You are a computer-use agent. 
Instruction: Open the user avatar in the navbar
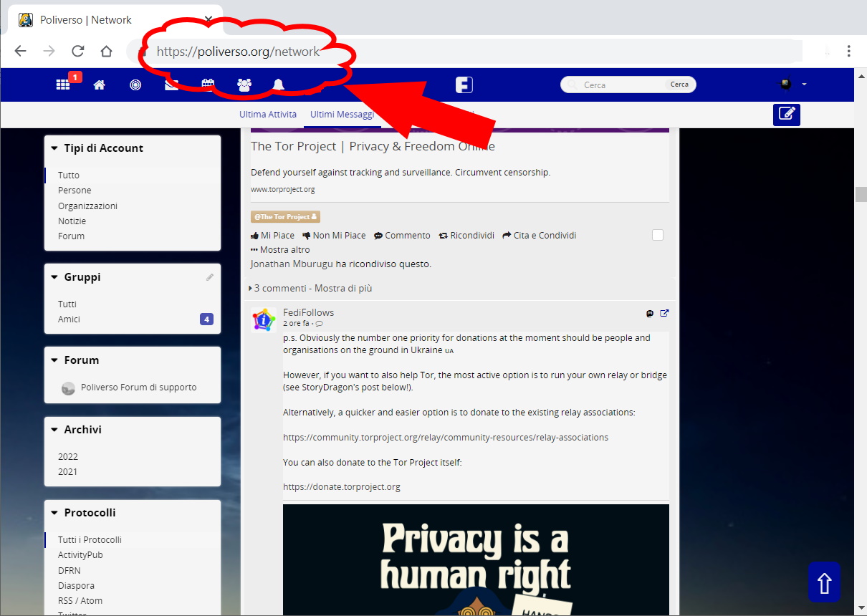786,85
